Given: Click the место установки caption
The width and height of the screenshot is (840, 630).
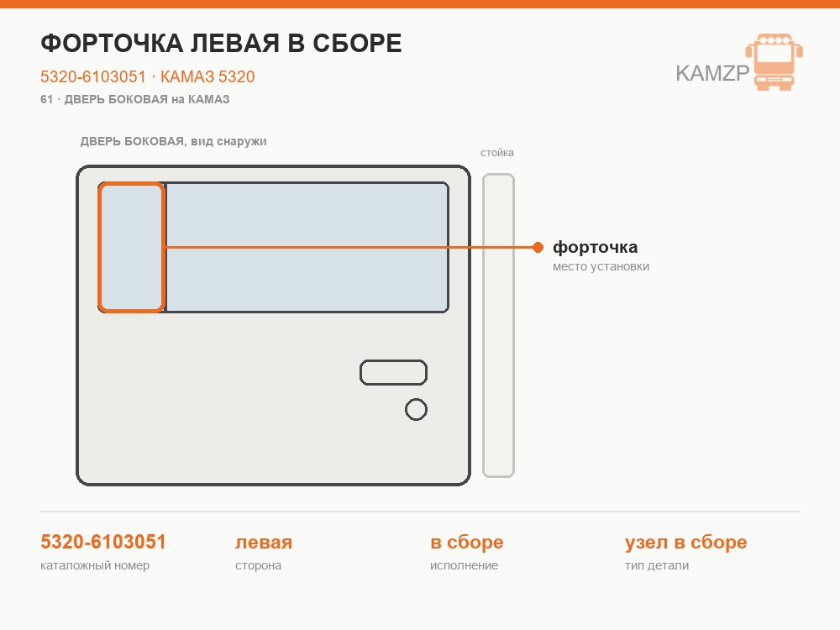Looking at the screenshot, I should click(x=601, y=266).
